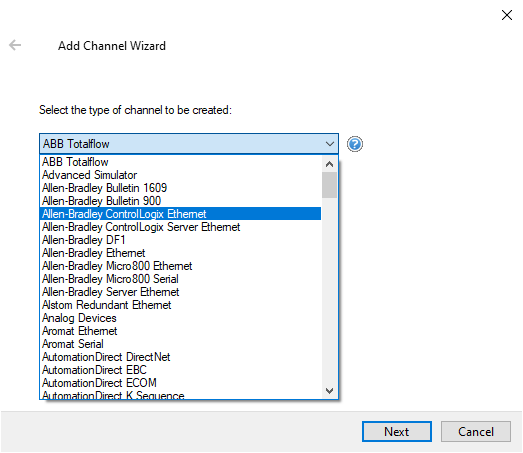Select Aromat Ethernet driver

[180, 331]
